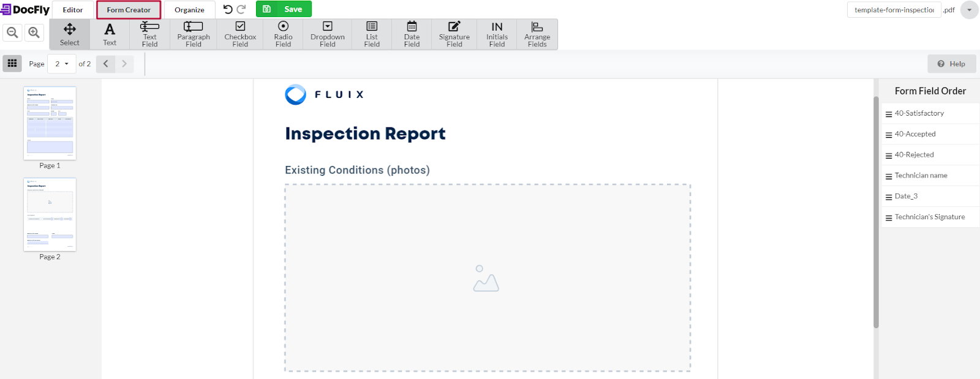Screen dimensions: 980x379
Task: Zoom in on the document
Action: 34,32
